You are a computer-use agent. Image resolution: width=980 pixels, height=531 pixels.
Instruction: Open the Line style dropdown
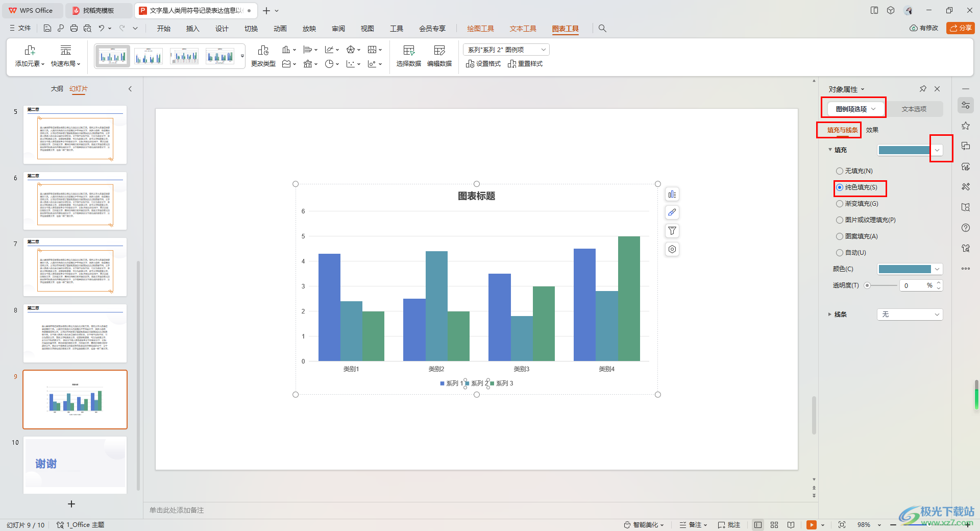click(x=910, y=315)
